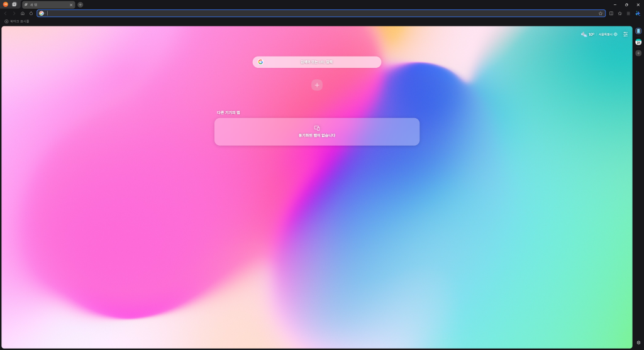The height and width of the screenshot is (350, 644).
Task: Click 북마크 표시줄 add bookmark entry
Action: pos(17,21)
